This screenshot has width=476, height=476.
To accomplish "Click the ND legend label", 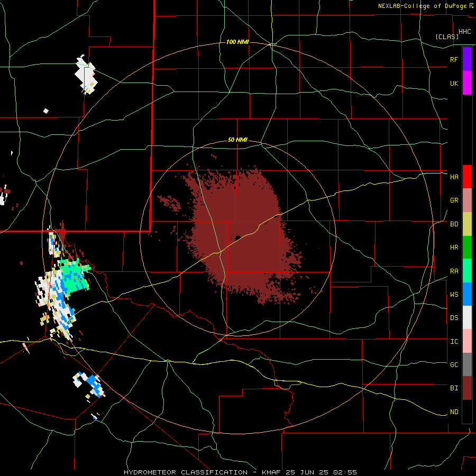I will [x=454, y=412].
